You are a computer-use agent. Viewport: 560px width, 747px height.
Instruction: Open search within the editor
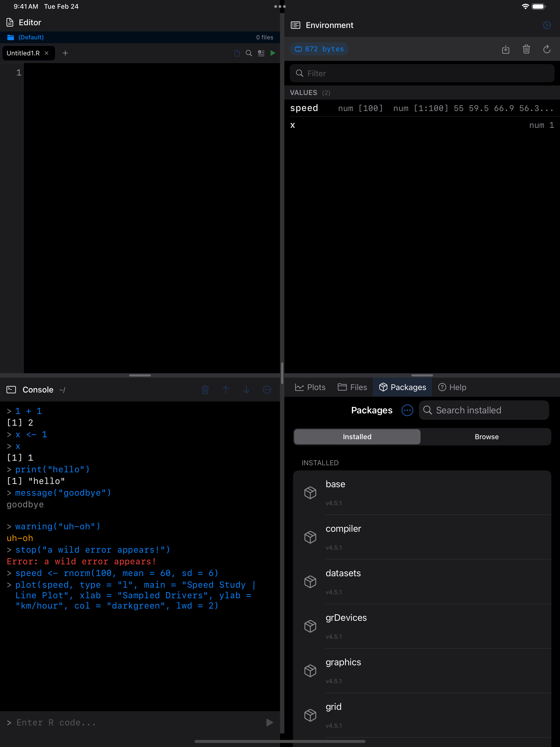[x=249, y=53]
